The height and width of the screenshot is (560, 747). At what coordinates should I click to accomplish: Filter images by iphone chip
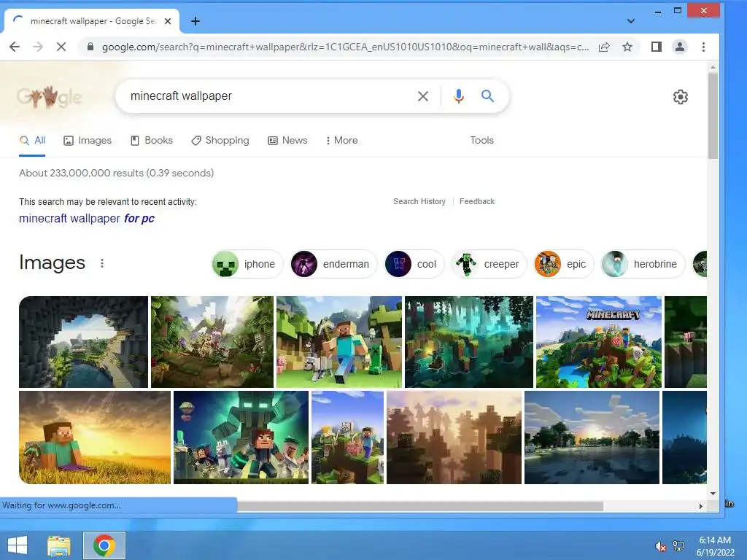point(247,264)
